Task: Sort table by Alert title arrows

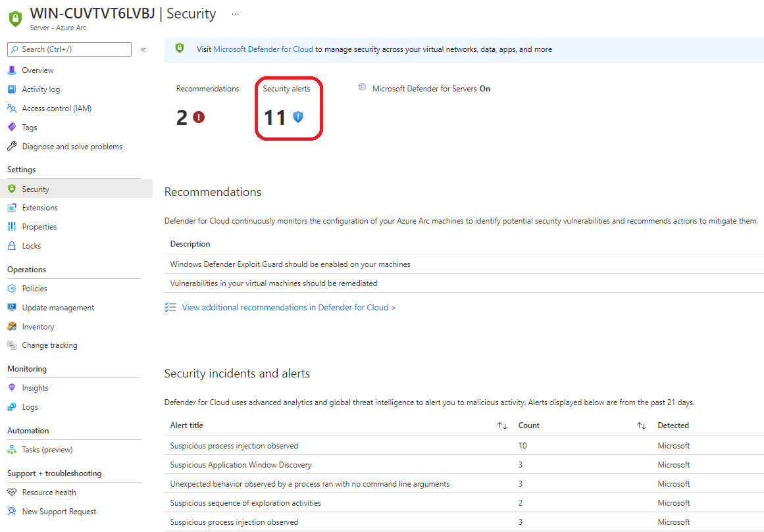Action: pyautogui.click(x=502, y=426)
